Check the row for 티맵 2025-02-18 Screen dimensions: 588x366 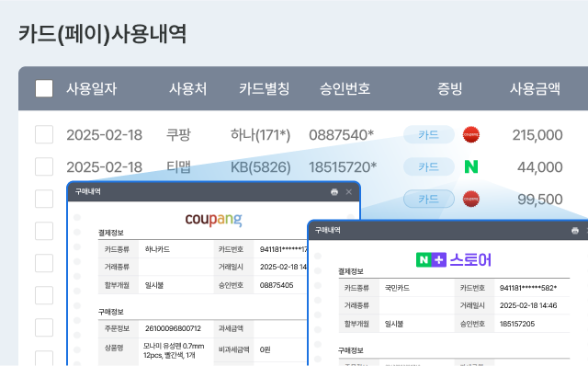(44, 166)
